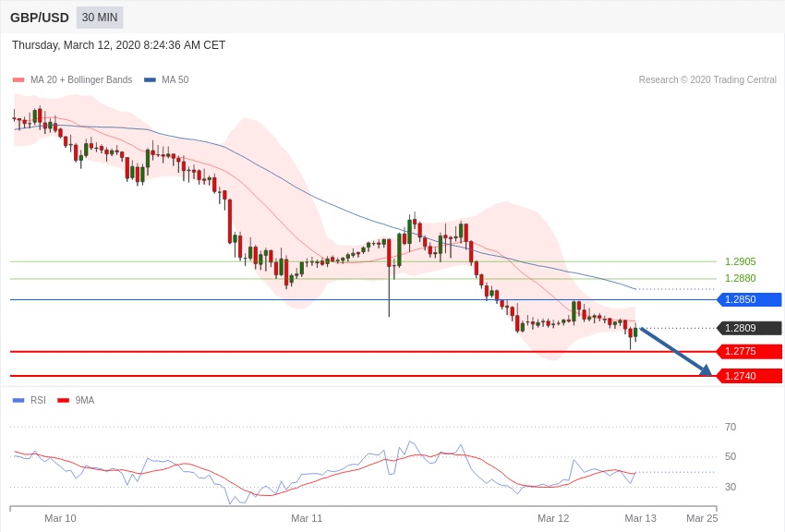Toggle the MA 50 legend label
Screen dimensions: 785x532
175,80
